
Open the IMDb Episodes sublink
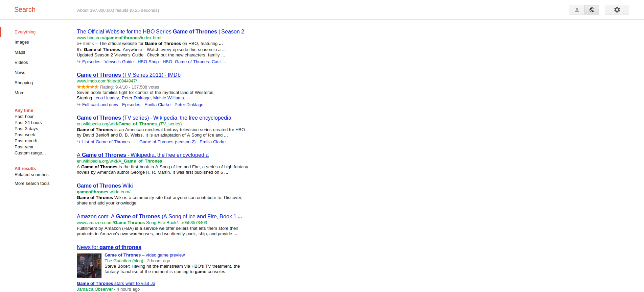tap(131, 105)
